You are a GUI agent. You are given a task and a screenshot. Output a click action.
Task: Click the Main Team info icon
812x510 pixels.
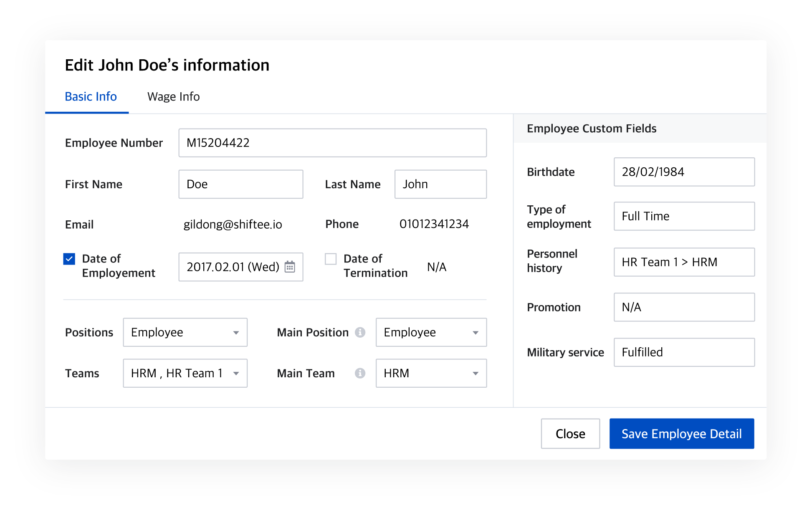(x=360, y=373)
